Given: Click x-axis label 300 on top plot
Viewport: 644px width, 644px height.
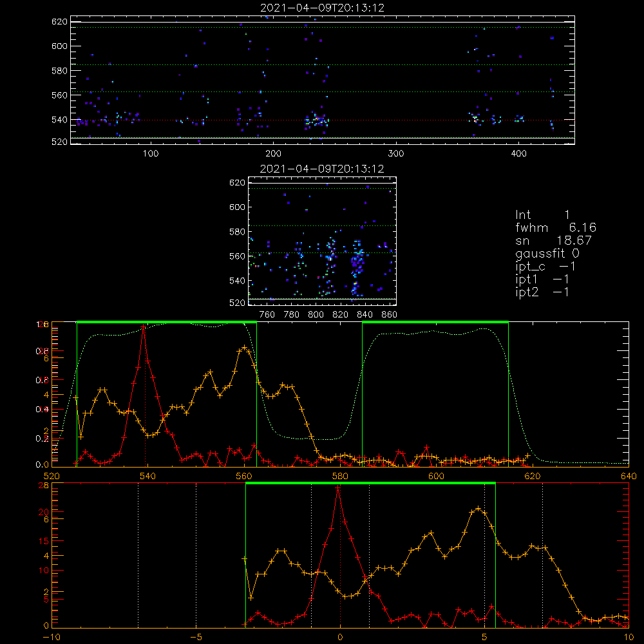Looking at the screenshot, I should 396,154.
